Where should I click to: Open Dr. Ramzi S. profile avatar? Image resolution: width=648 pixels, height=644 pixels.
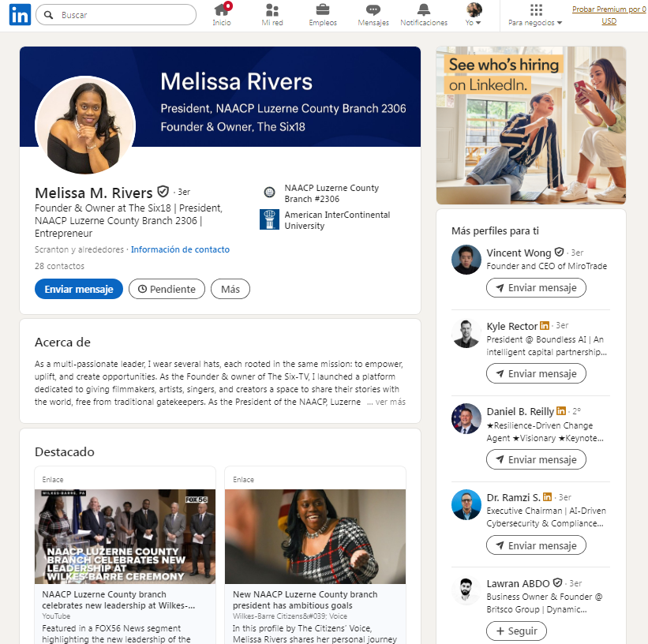click(466, 504)
